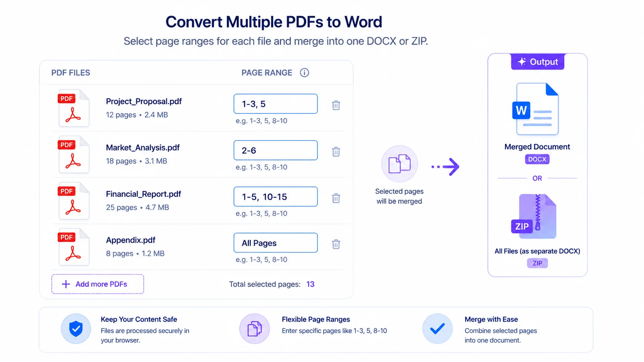
Task: Choose the ZIP output badge
Action: tap(537, 263)
